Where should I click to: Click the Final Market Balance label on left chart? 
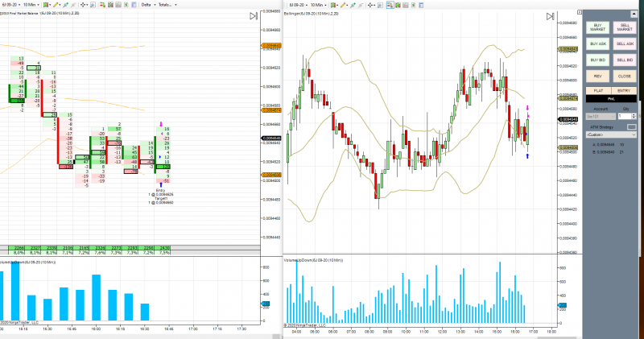[x=39, y=13]
